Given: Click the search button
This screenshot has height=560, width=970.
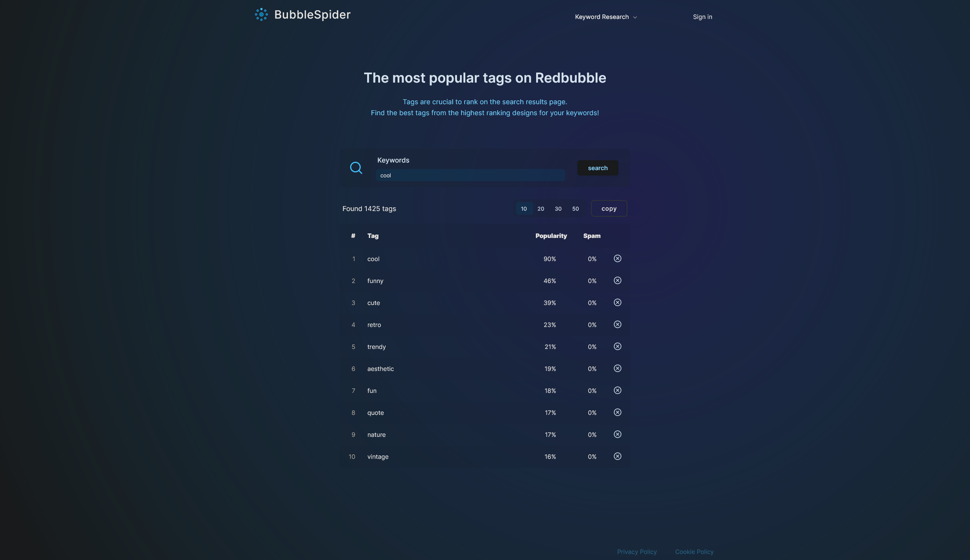Looking at the screenshot, I should (597, 168).
